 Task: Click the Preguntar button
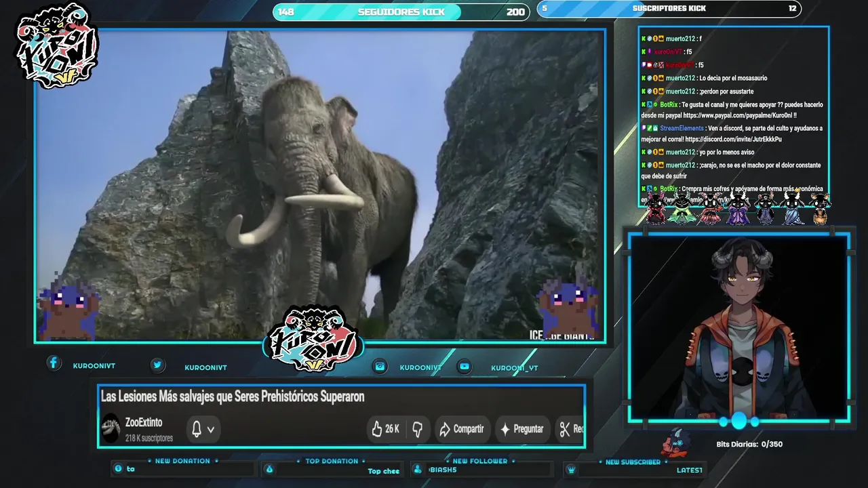coord(521,429)
